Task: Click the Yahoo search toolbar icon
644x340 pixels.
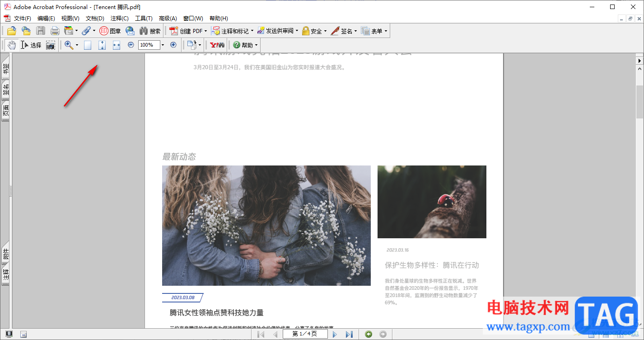Action: (217, 45)
